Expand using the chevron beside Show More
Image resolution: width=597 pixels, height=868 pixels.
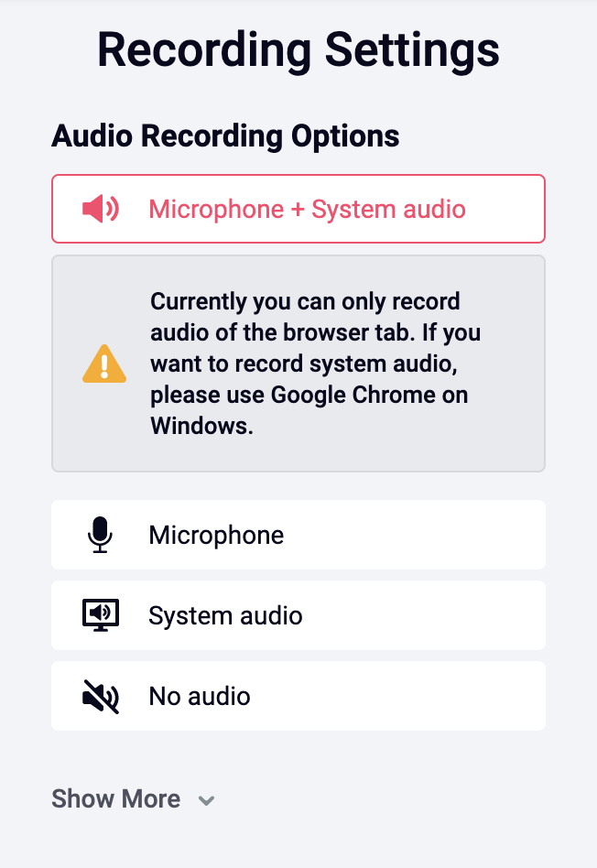(x=207, y=800)
